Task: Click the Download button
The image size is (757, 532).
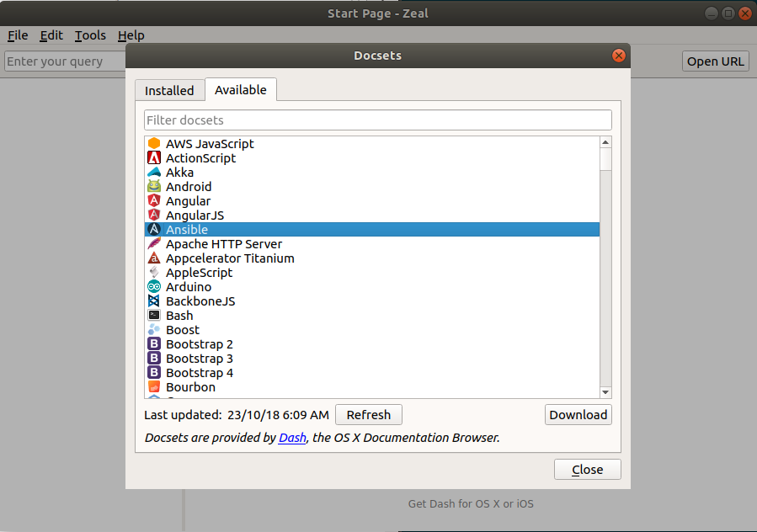Action: coord(578,415)
